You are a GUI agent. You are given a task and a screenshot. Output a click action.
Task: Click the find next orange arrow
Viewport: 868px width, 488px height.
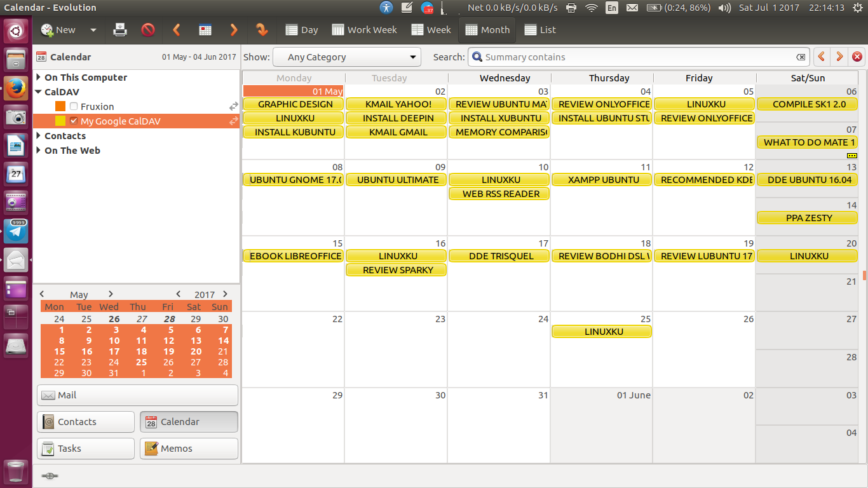point(839,57)
